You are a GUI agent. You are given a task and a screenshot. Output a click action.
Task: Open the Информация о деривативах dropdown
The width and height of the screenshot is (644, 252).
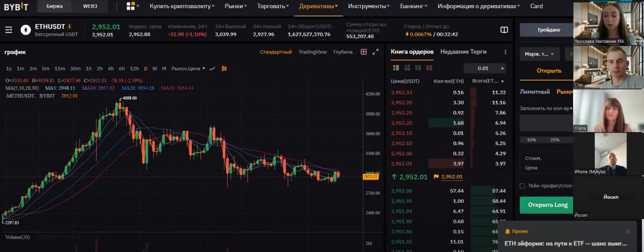click(x=479, y=6)
